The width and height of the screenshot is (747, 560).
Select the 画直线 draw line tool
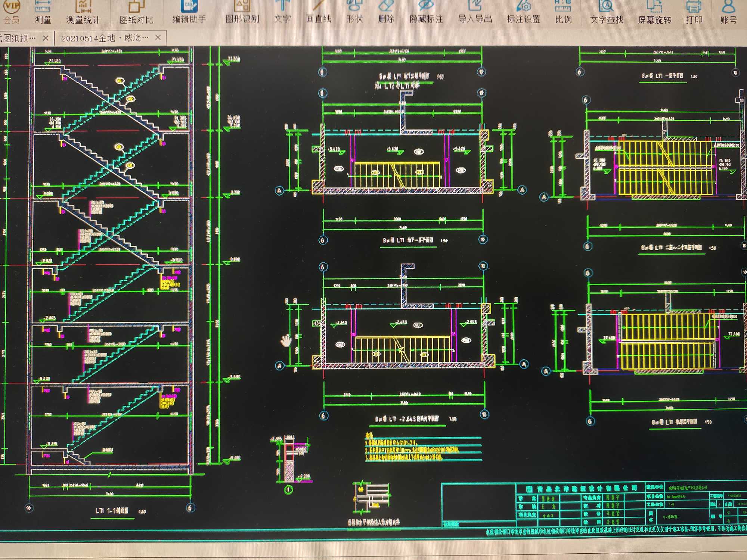click(319, 12)
